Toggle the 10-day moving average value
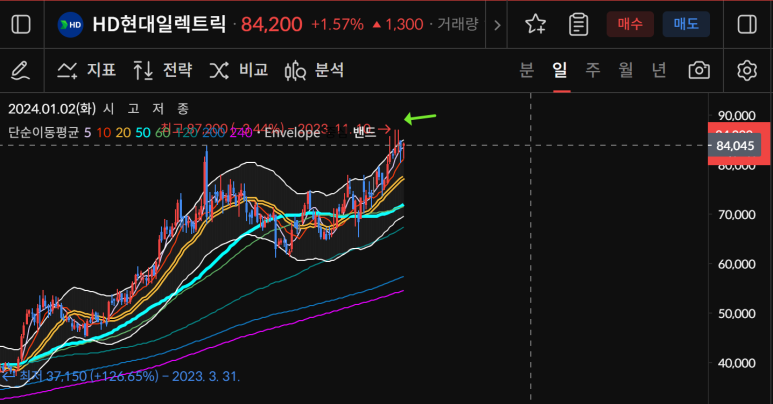773x404 pixels. click(104, 132)
